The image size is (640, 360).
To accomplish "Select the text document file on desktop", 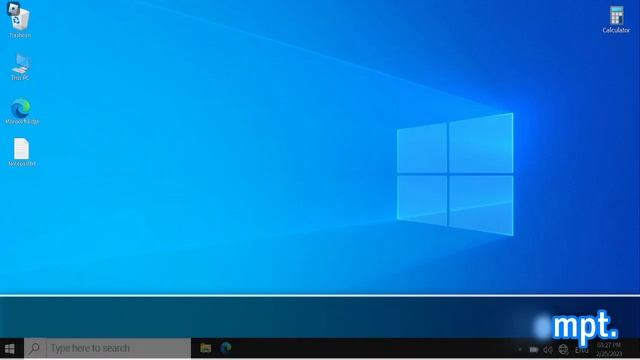I will (22, 152).
